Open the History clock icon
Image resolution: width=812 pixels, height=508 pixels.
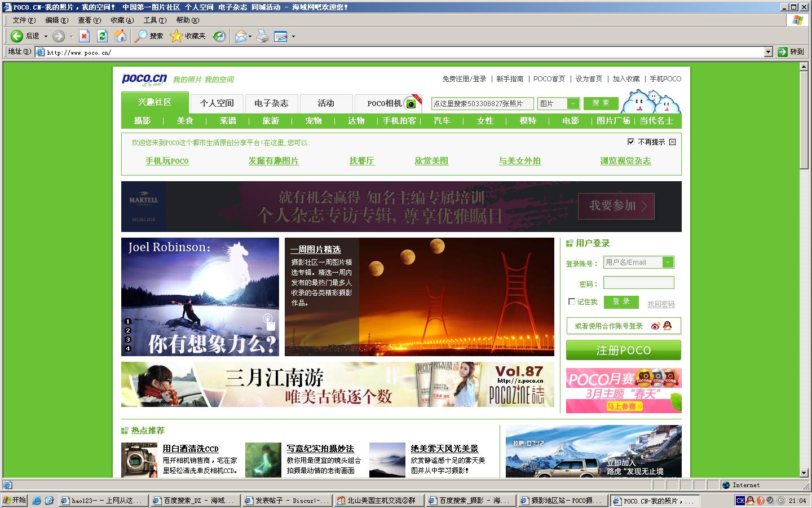pyautogui.click(x=219, y=36)
